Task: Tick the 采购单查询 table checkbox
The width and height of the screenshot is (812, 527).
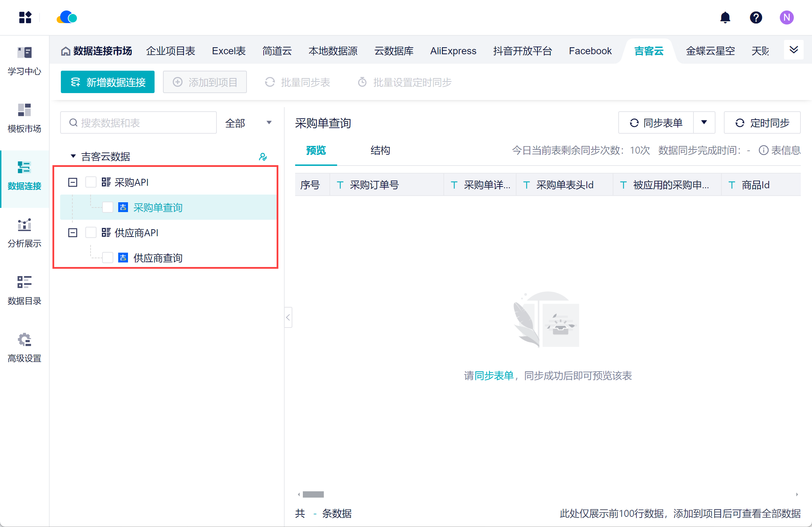Action: tap(108, 208)
